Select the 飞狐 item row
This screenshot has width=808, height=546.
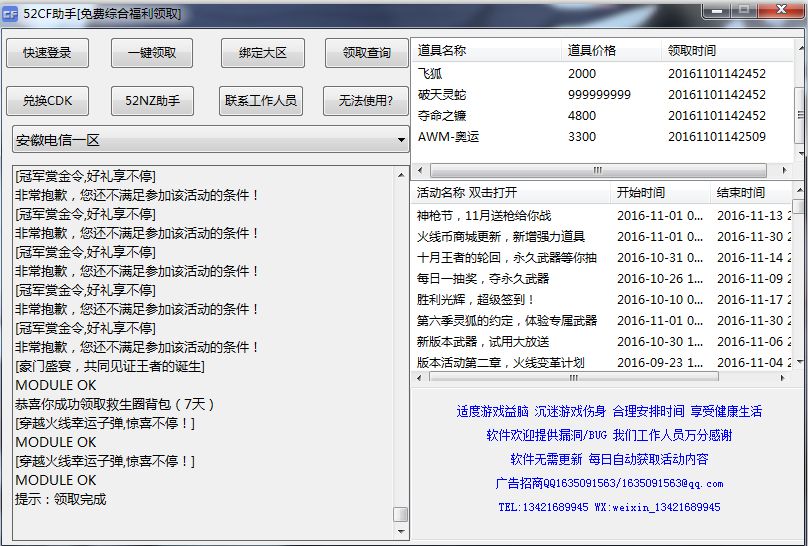click(603, 74)
